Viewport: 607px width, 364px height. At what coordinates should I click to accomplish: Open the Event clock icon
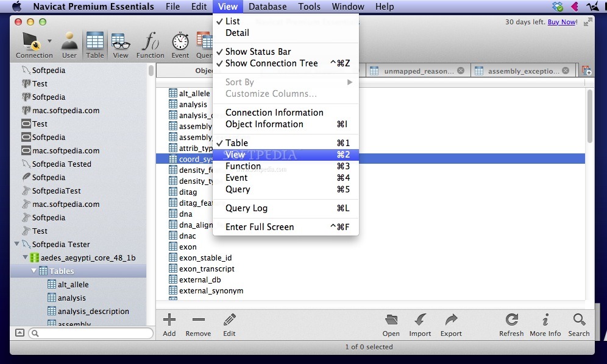tap(180, 43)
